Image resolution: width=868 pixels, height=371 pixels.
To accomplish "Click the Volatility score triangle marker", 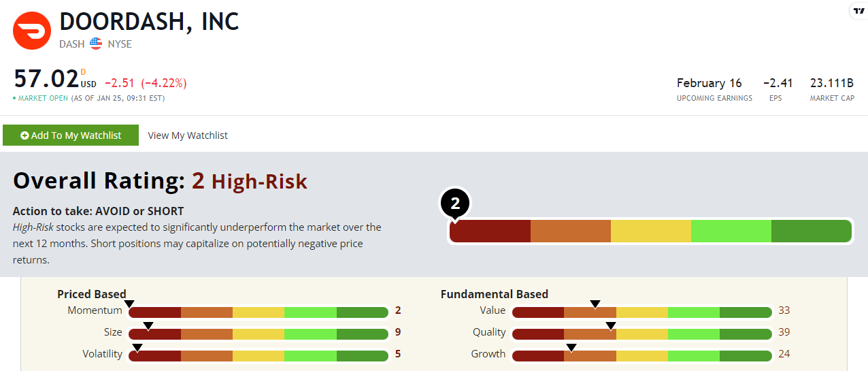I will [x=137, y=347].
